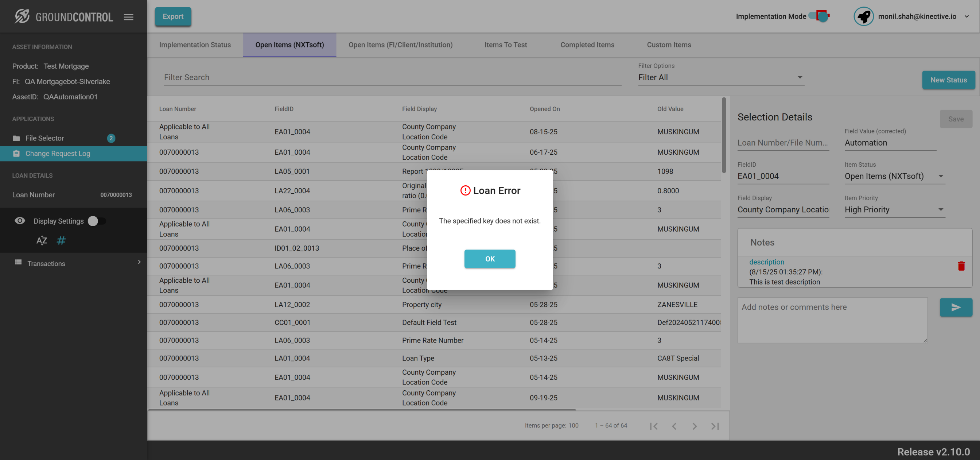This screenshot has height=460, width=980.
Task: Click the table vertical scrollbar
Action: 724,136
